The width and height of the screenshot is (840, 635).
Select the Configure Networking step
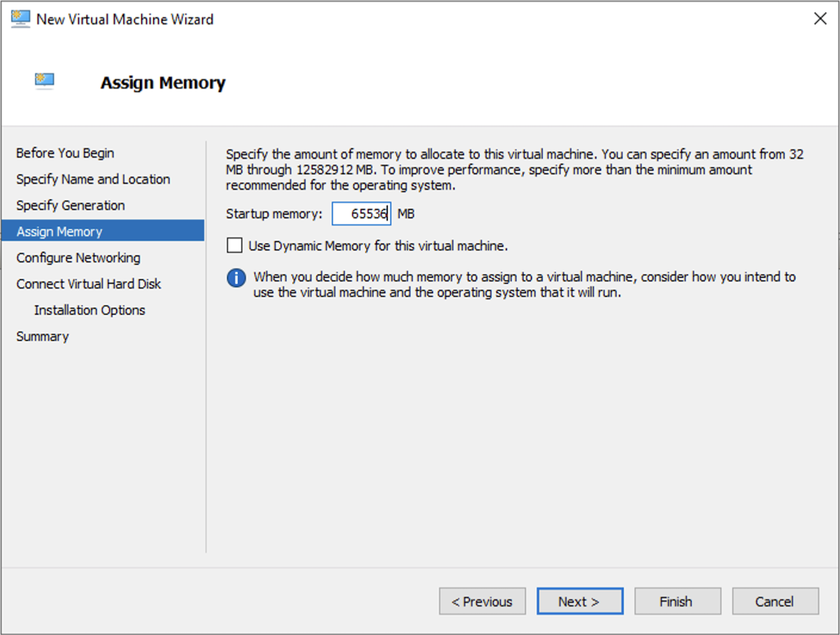[x=78, y=257]
